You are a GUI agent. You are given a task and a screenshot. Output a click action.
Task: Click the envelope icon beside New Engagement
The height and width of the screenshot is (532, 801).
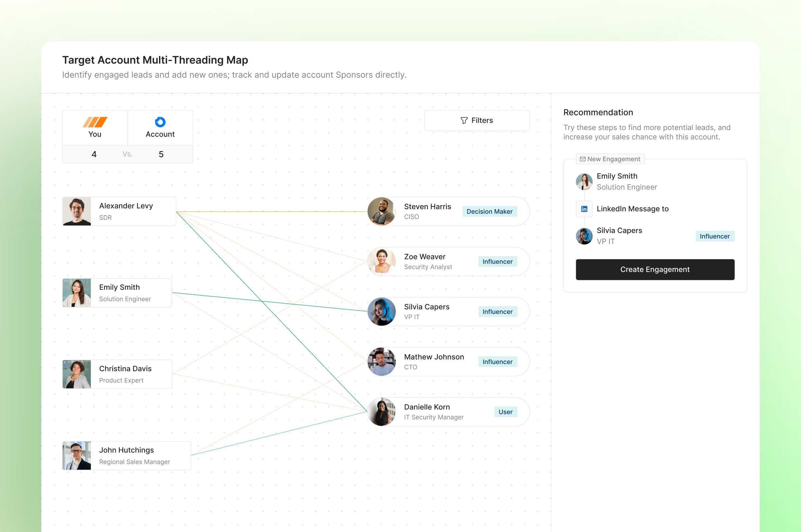click(583, 159)
